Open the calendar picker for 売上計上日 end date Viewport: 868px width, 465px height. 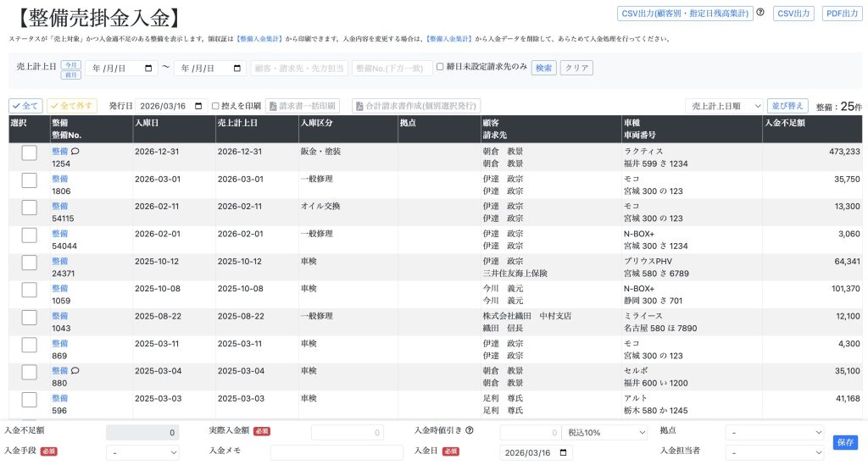click(x=238, y=69)
